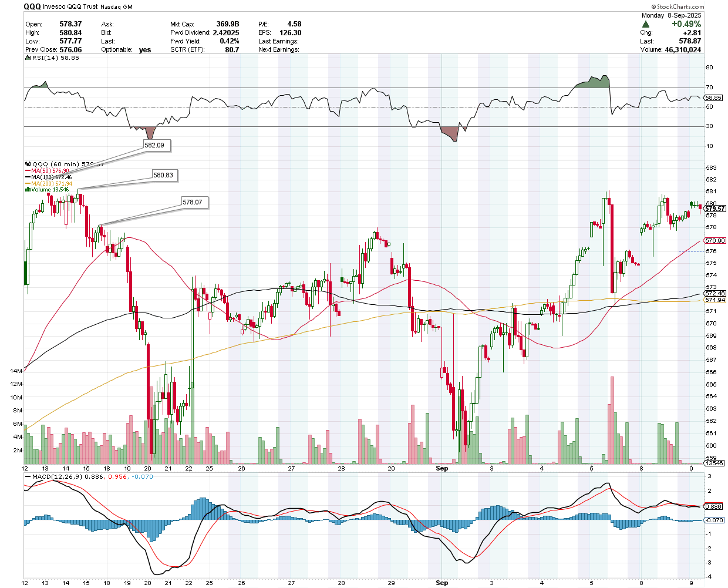Click the Low value 577.77
This screenshot has width=728, height=588.
(x=70, y=41)
